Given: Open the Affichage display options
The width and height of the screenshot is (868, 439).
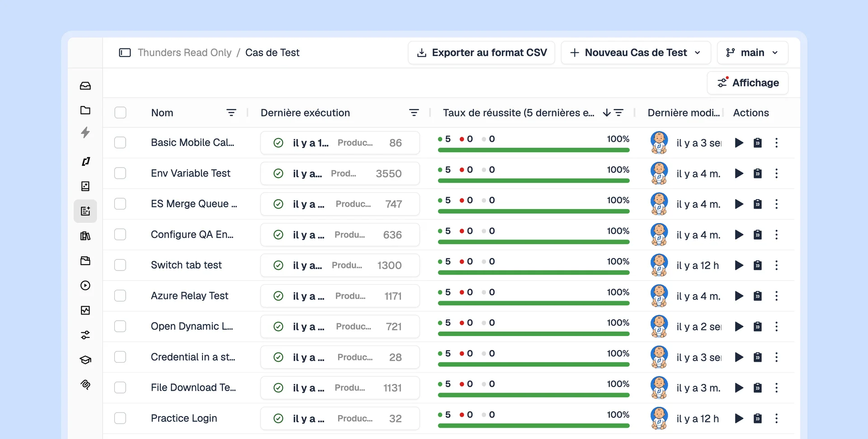Looking at the screenshot, I should [x=748, y=83].
